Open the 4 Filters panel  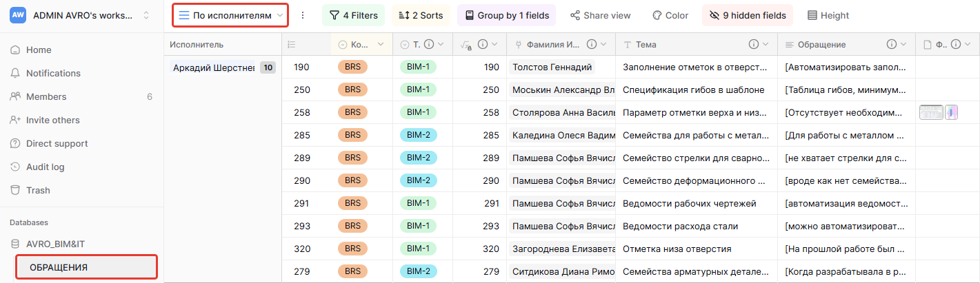[x=353, y=15]
